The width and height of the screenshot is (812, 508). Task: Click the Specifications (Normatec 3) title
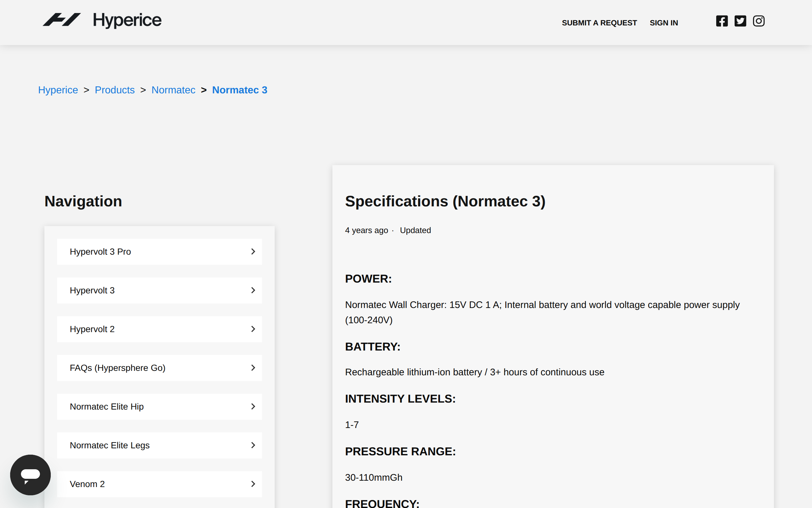tap(445, 202)
